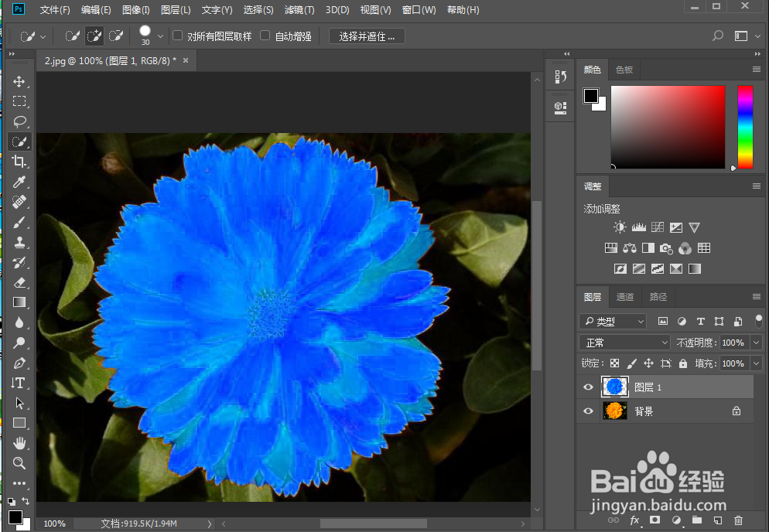The height and width of the screenshot is (532, 769).
Task: Open layer style fx menu
Action: pyautogui.click(x=634, y=520)
